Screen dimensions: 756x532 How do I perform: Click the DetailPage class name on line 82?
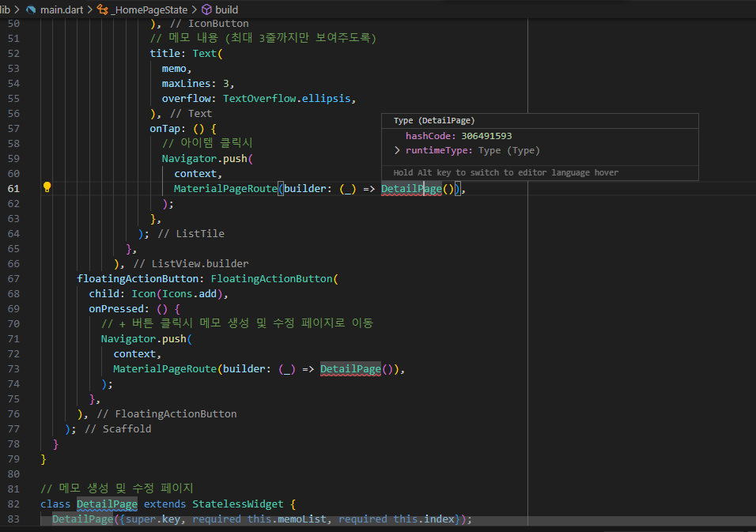tap(107, 504)
